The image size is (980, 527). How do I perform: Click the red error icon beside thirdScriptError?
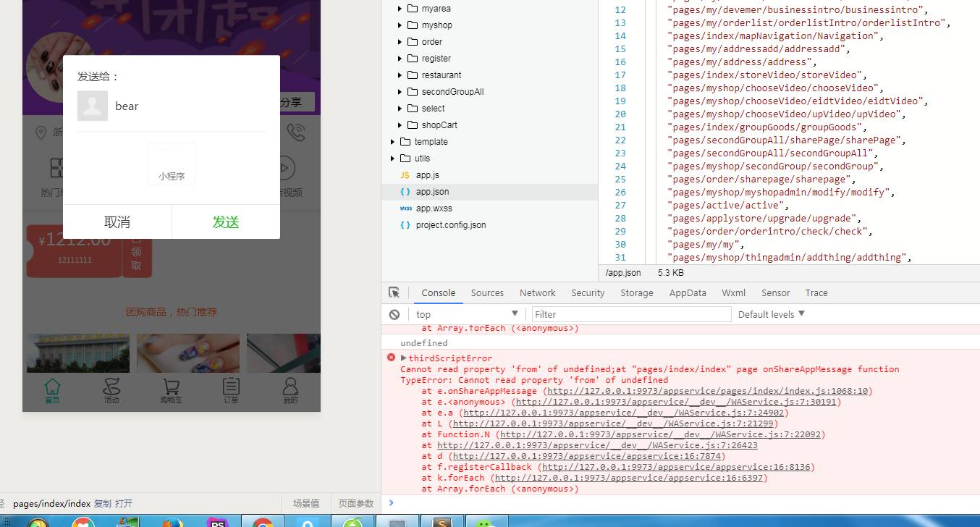click(392, 358)
